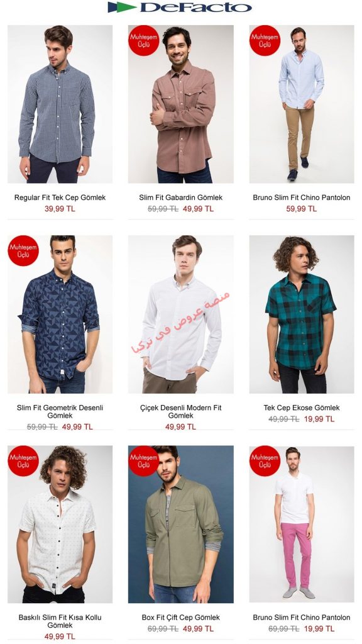Image resolution: width=362 pixels, height=644 pixels.
Task: Click the 39,99 TL price under Regular Fit shirt
Action: [x=60, y=209]
